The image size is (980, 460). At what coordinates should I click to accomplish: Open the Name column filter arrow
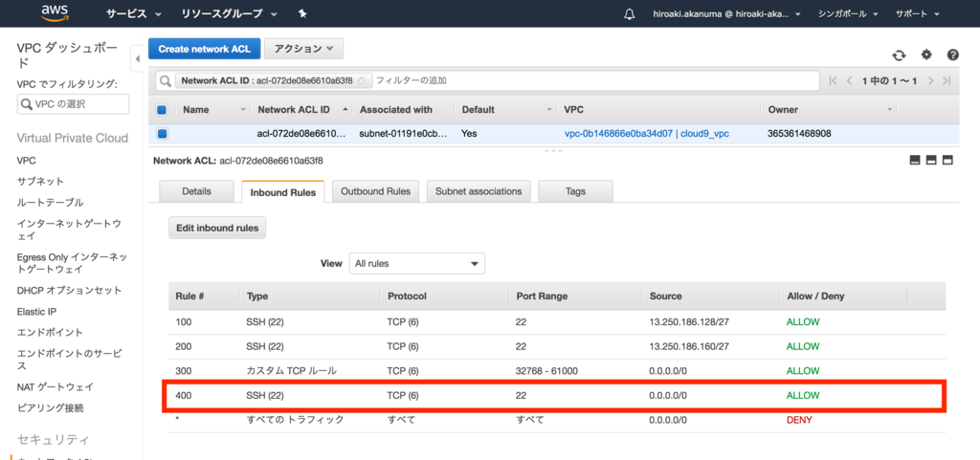click(x=243, y=110)
